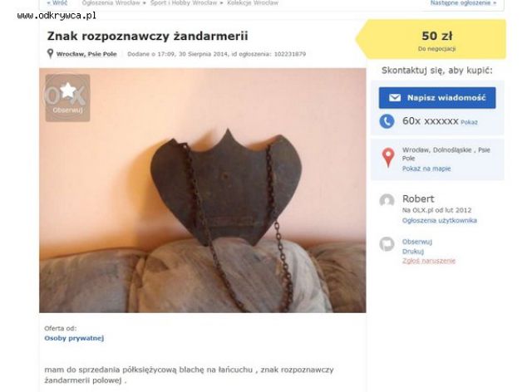View Ogłoszenia użytkownika link
The image size is (532, 392).
click(x=440, y=220)
